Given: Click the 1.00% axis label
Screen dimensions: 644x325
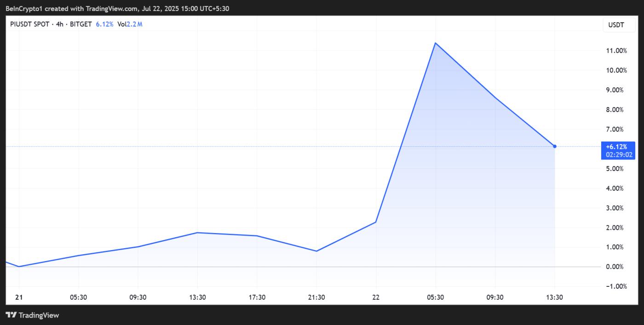Looking at the screenshot, I should (x=615, y=247).
